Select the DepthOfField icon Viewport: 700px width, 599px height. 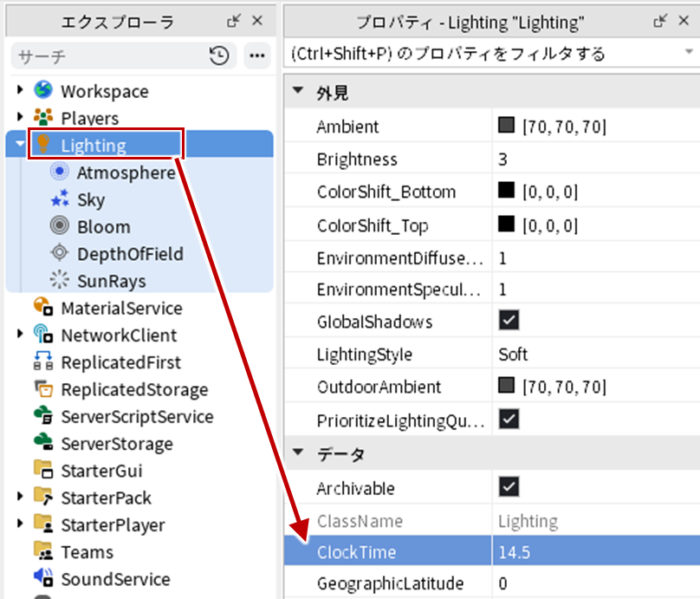tap(60, 252)
